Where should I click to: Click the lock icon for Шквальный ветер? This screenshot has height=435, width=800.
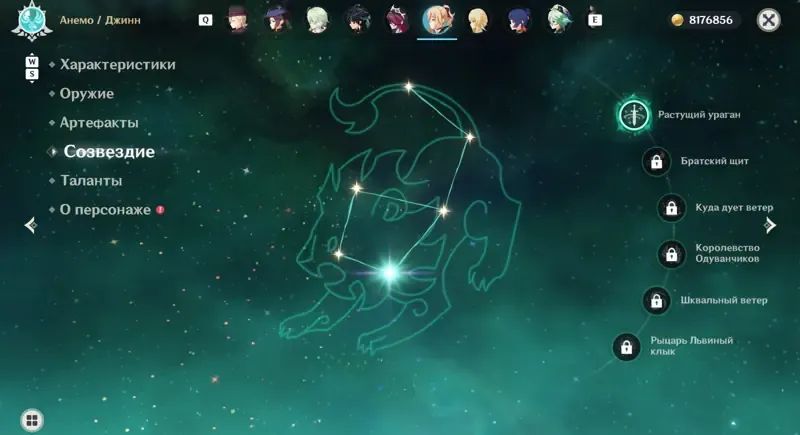click(x=656, y=301)
